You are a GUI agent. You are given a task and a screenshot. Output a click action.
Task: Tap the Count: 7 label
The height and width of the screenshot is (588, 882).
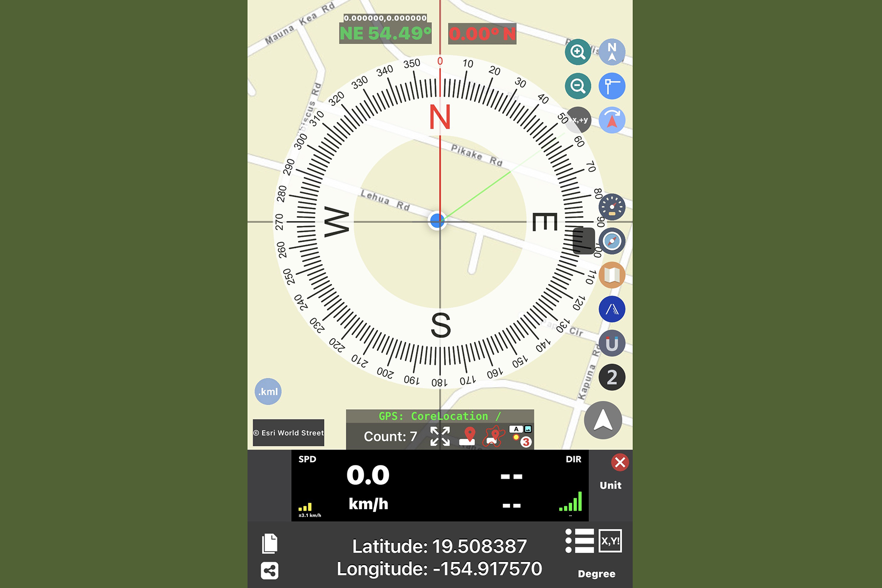coord(391,437)
